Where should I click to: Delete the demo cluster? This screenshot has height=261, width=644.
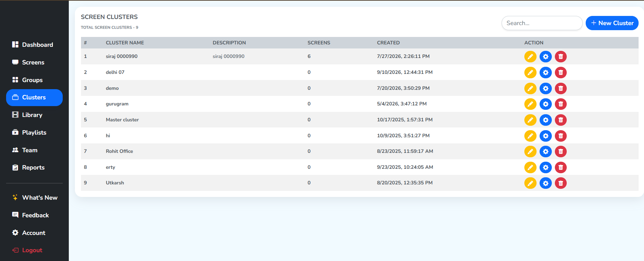tap(561, 88)
